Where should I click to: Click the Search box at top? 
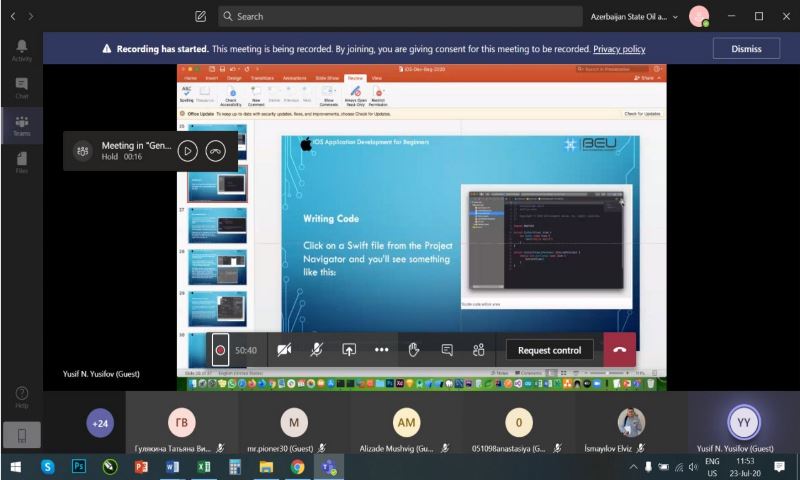(400, 16)
